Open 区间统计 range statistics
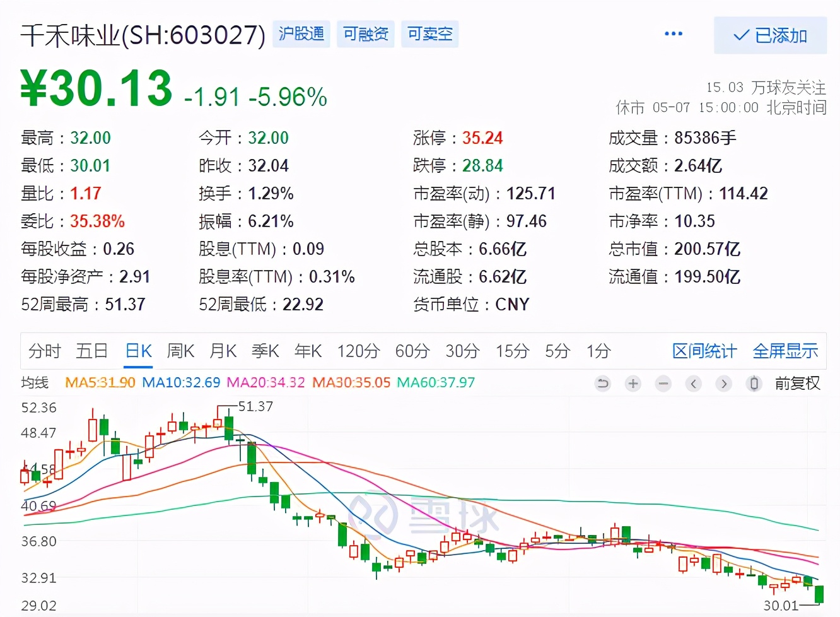This screenshot has height=617, width=840. 704,351
